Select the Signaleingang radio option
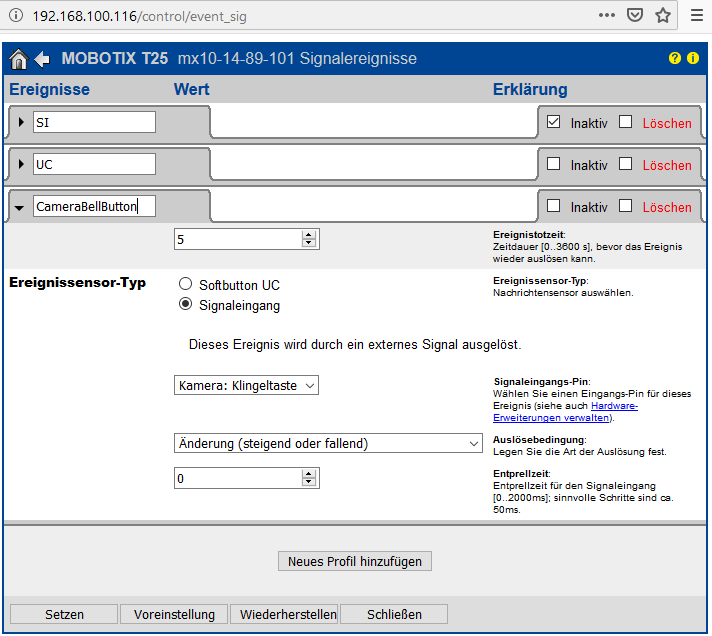 coord(185,304)
